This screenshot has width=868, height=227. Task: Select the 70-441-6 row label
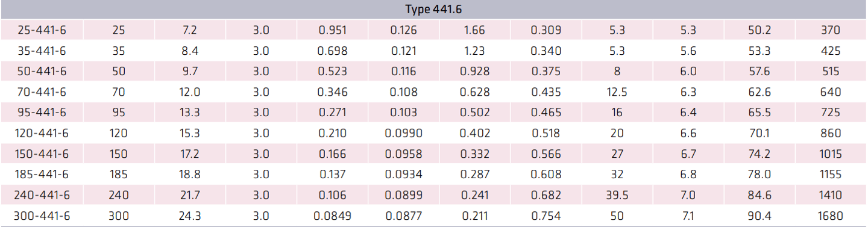point(42,92)
